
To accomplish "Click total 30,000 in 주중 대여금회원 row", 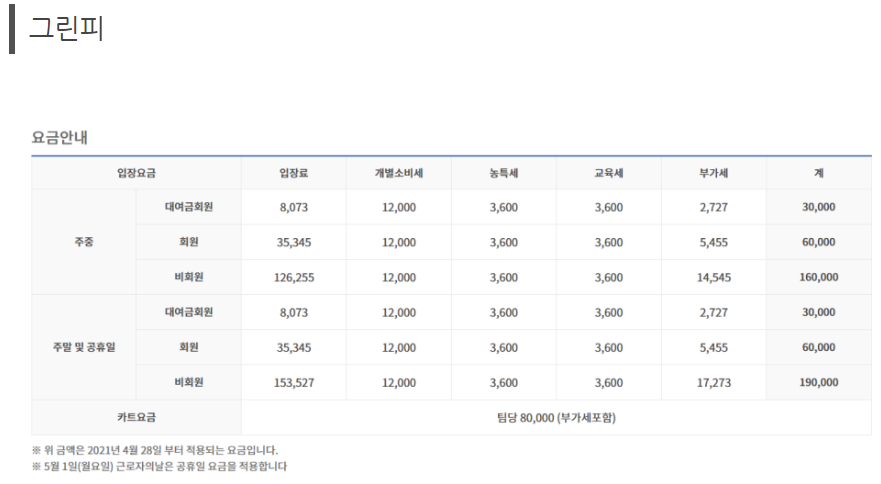I will (x=819, y=207).
